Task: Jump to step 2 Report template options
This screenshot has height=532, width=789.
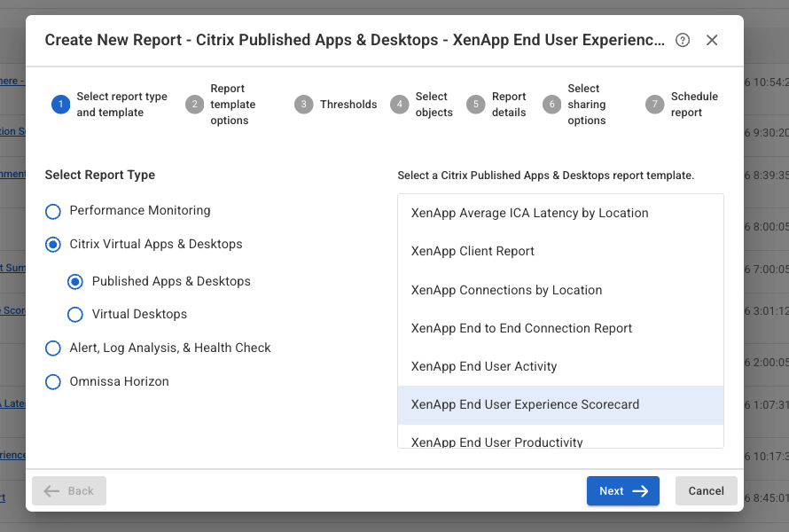Action: (221, 105)
